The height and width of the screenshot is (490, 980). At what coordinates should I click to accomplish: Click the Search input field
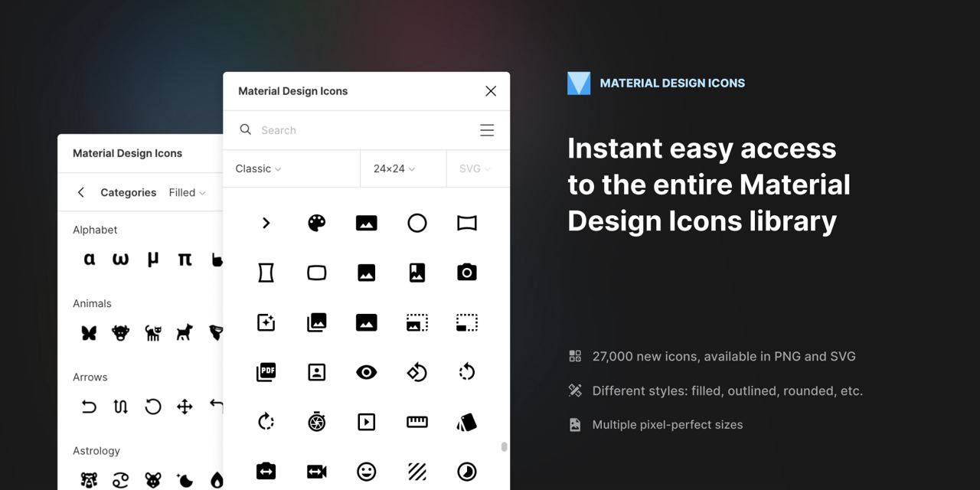coord(366,130)
